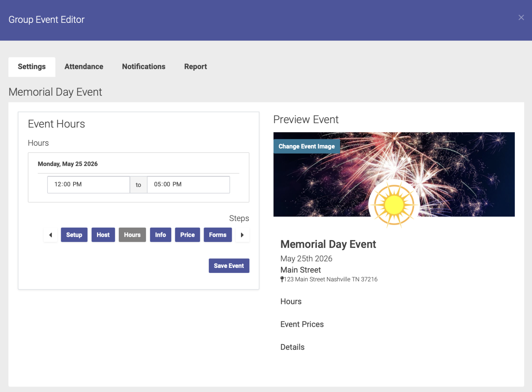The height and width of the screenshot is (392, 532).
Task: Jump to the Info step
Action: click(161, 235)
